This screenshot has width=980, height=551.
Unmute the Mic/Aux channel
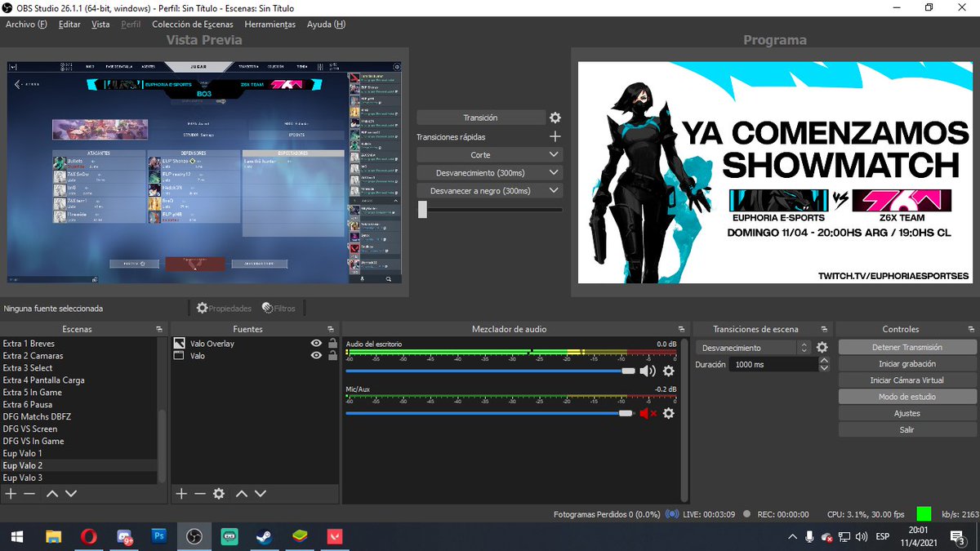click(648, 414)
